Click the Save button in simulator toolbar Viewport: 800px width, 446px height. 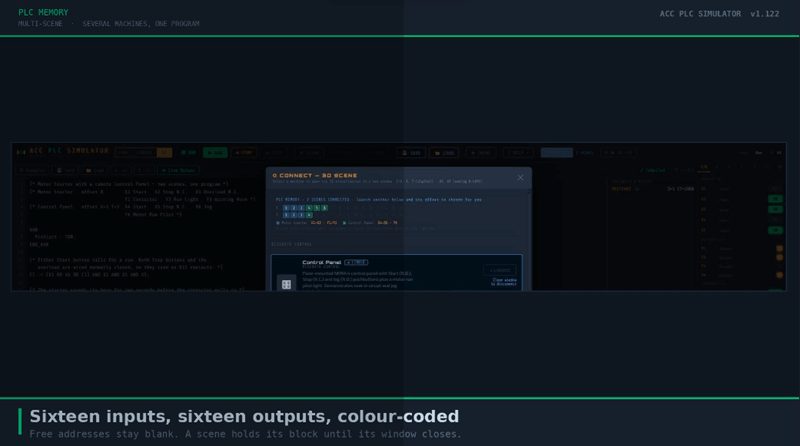point(411,153)
